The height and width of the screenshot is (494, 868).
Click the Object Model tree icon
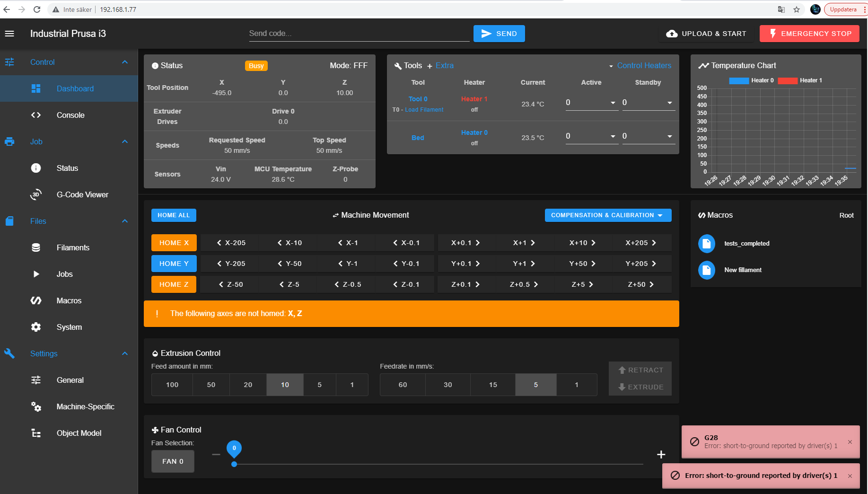tap(36, 433)
